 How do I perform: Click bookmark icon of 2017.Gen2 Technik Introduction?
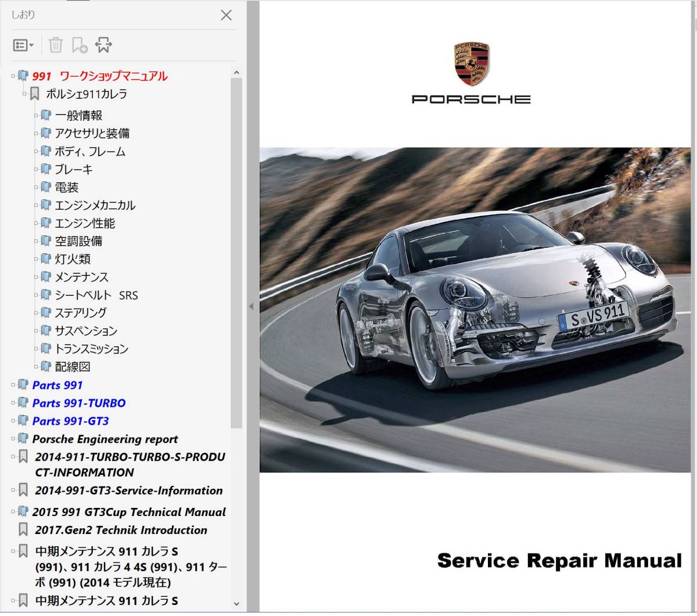(23, 530)
